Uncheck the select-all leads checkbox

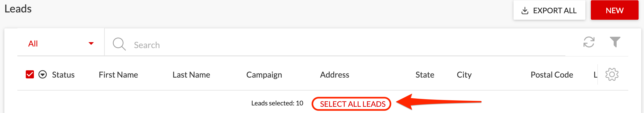(30, 74)
